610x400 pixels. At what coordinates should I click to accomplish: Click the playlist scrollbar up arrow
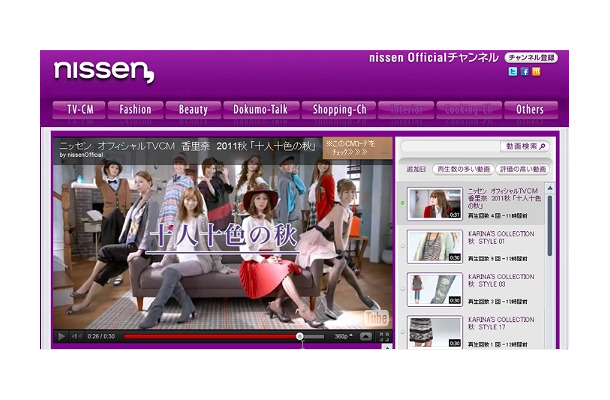pos(550,188)
